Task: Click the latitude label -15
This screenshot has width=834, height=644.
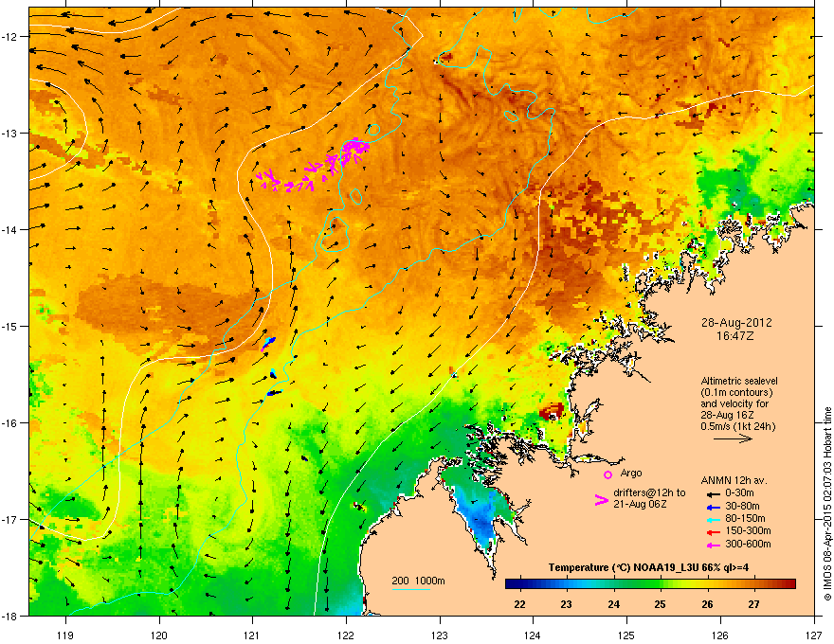Action: (9, 326)
